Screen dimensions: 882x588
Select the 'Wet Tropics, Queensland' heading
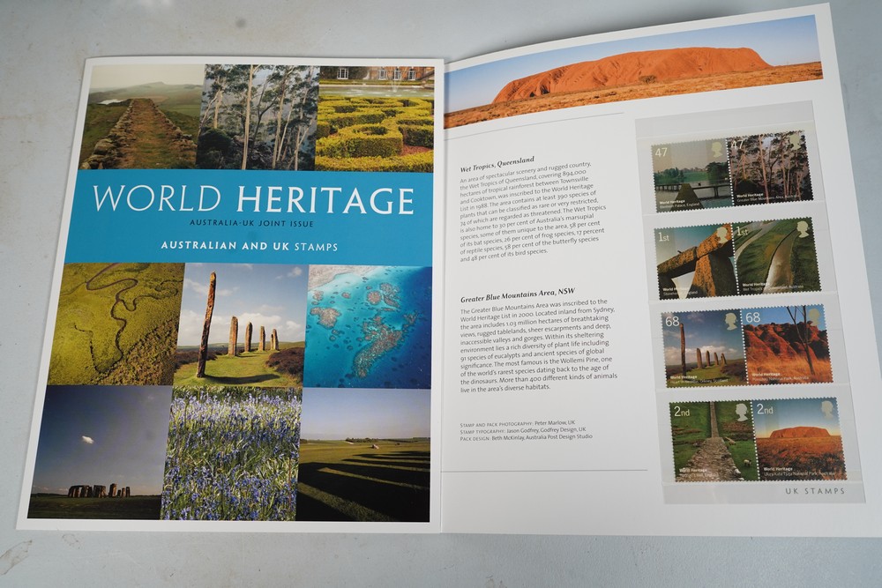click(x=499, y=167)
